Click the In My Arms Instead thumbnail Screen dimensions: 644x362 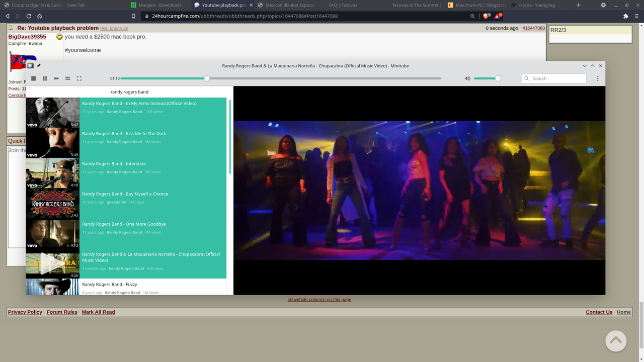[52, 113]
